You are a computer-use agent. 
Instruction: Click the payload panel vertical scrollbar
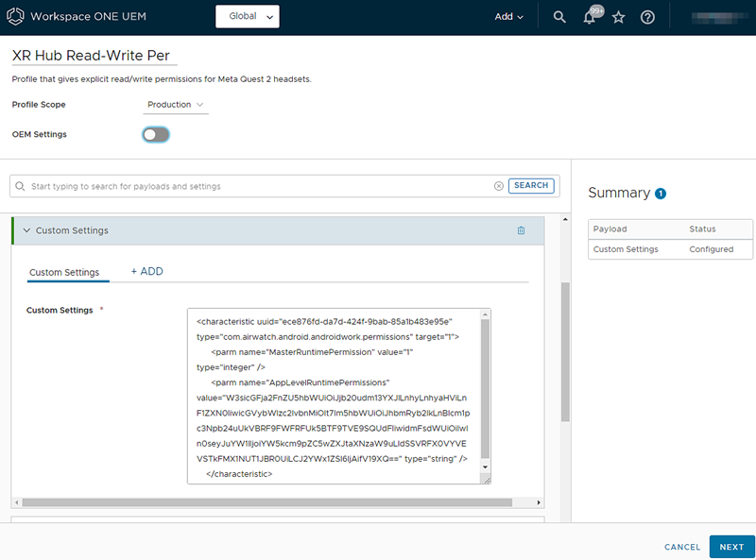(565, 352)
